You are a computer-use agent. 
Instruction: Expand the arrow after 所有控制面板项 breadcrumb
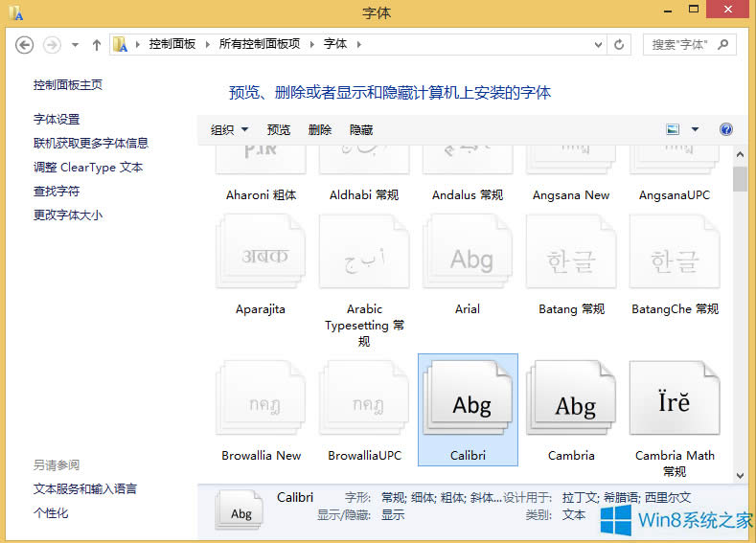point(312,44)
